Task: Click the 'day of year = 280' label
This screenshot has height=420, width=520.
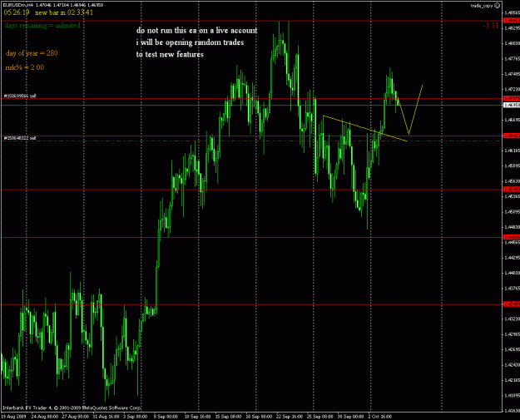Action: [32, 53]
